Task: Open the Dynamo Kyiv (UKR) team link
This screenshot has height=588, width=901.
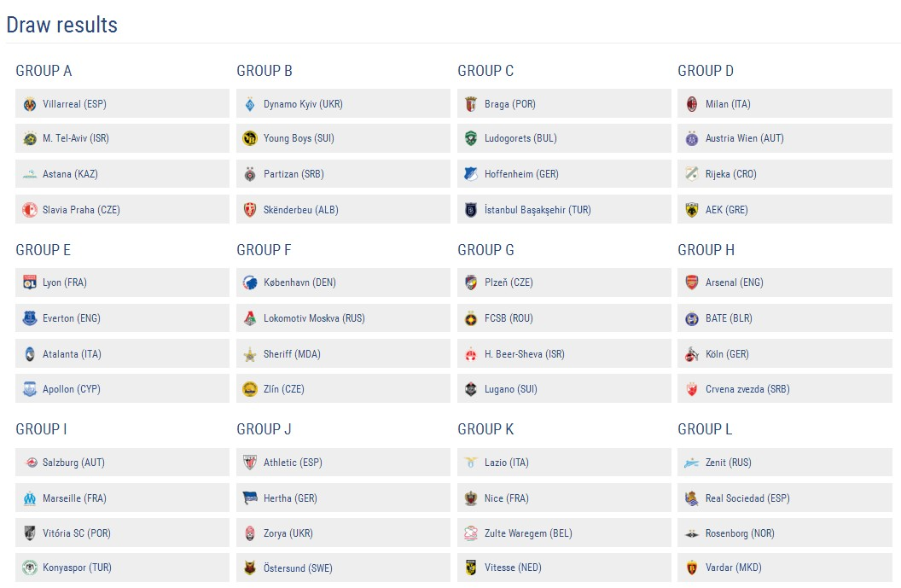Action: 343,104
